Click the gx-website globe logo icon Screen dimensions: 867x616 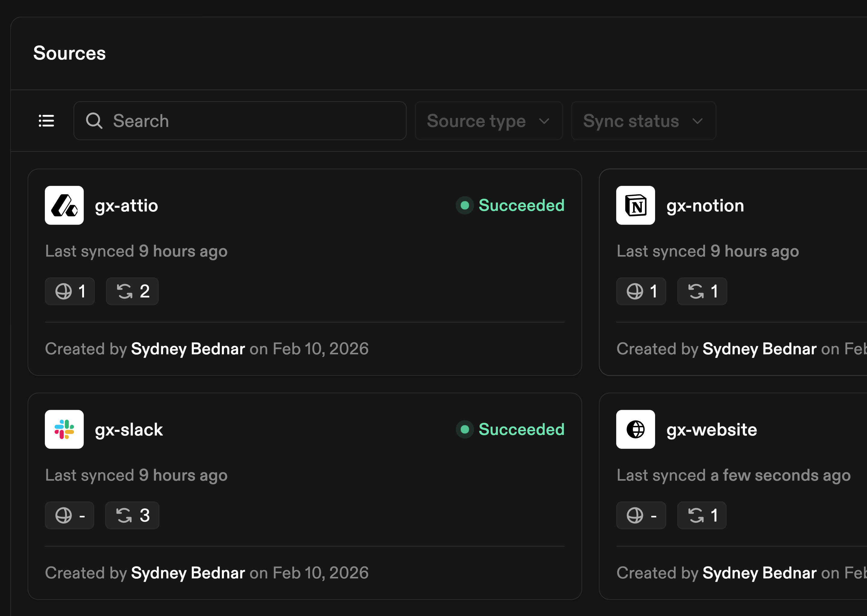(635, 430)
